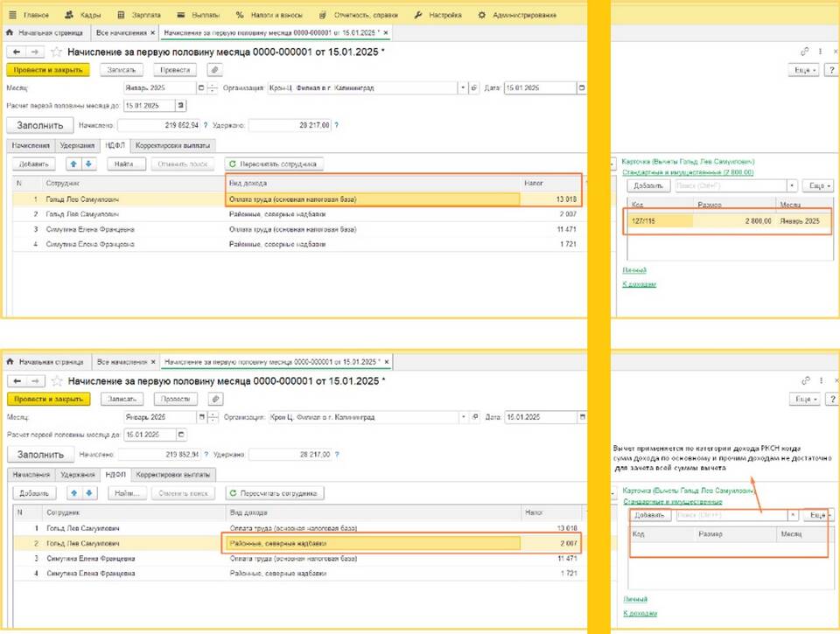
Task: Open the Зарплата section
Action: click(x=139, y=15)
